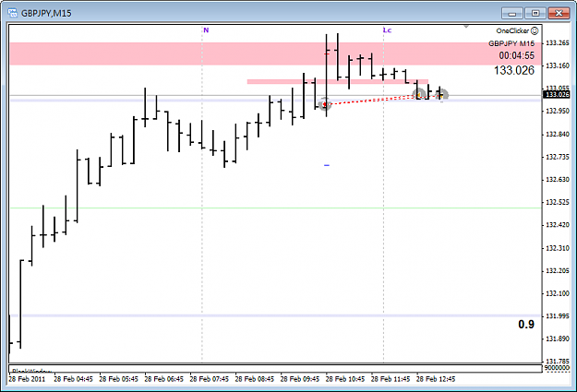
Task: Click the 132.420 price axis label
Action: click(x=557, y=225)
